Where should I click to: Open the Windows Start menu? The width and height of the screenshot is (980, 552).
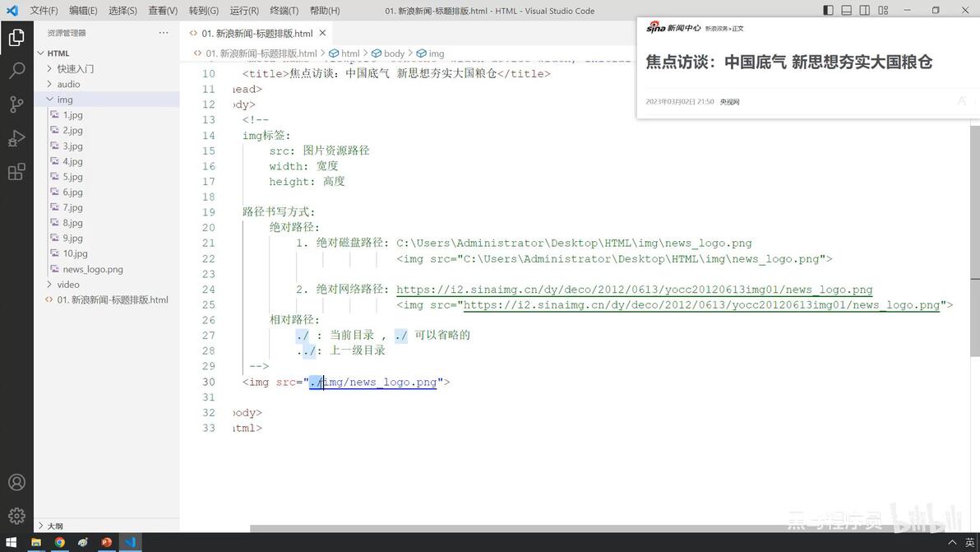point(12,543)
